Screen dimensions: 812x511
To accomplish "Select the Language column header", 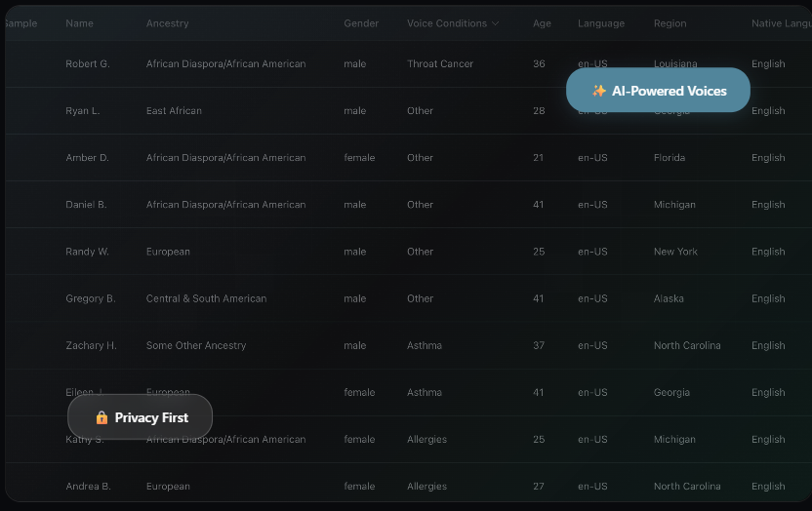I will [601, 23].
